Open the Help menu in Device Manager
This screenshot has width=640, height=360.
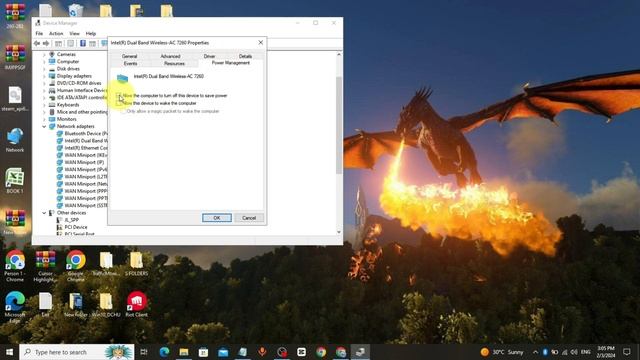pos(91,33)
